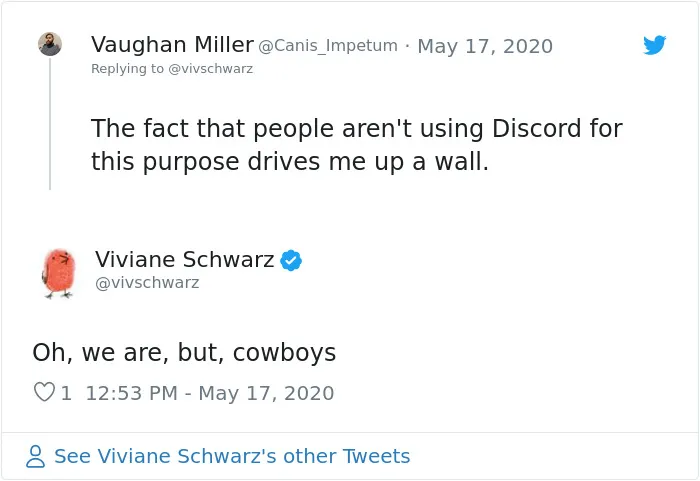Click the like count number 1
Screen dimensions: 700x481
click(66, 393)
